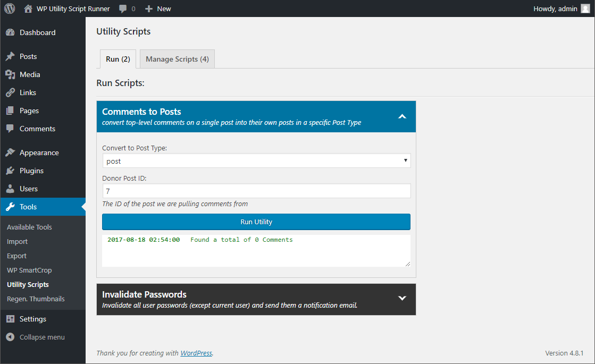Follow the WordPress footer link
595x364 pixels.
(x=196, y=353)
